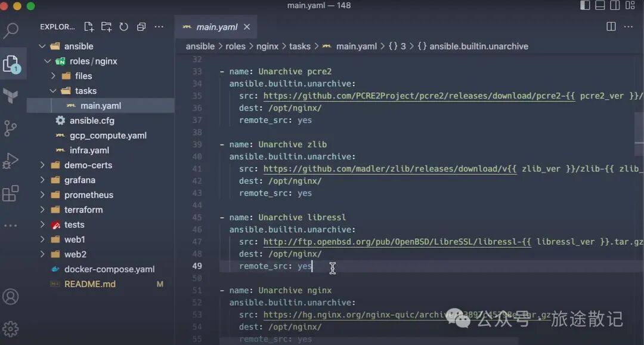Create a new folder in Explorer
This screenshot has height=345, width=644.
tap(106, 27)
